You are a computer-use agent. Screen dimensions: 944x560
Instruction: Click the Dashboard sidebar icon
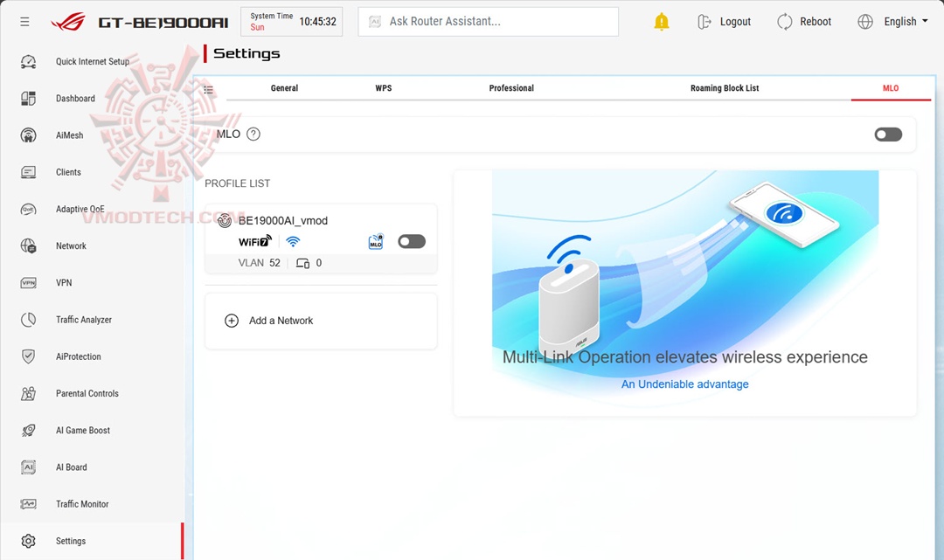[28, 98]
